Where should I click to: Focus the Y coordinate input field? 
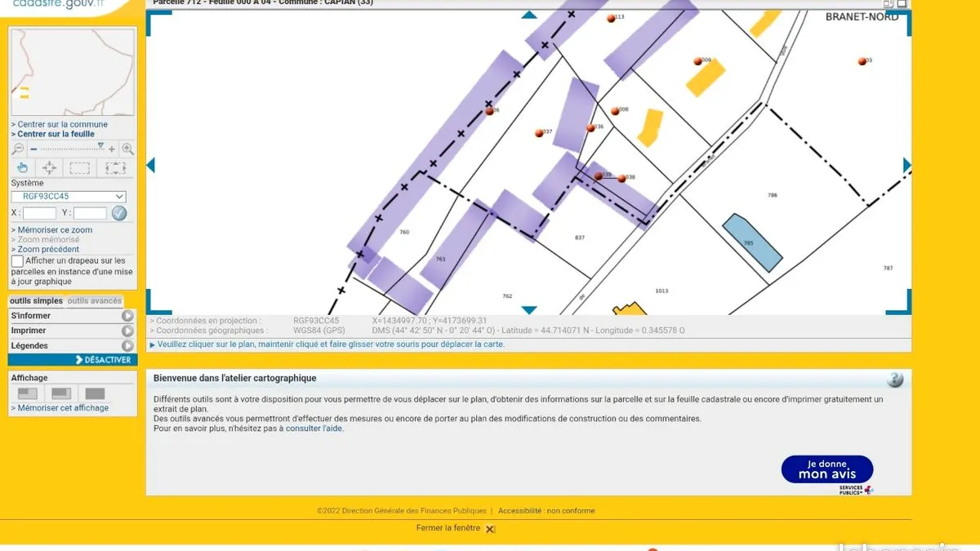click(90, 213)
